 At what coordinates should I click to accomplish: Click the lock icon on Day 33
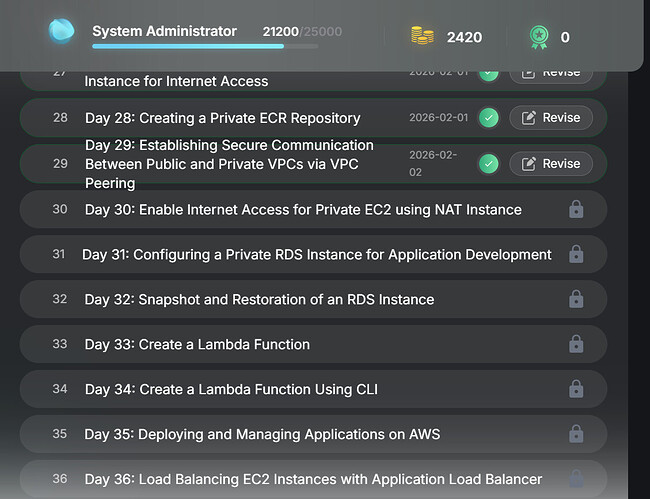coord(576,345)
